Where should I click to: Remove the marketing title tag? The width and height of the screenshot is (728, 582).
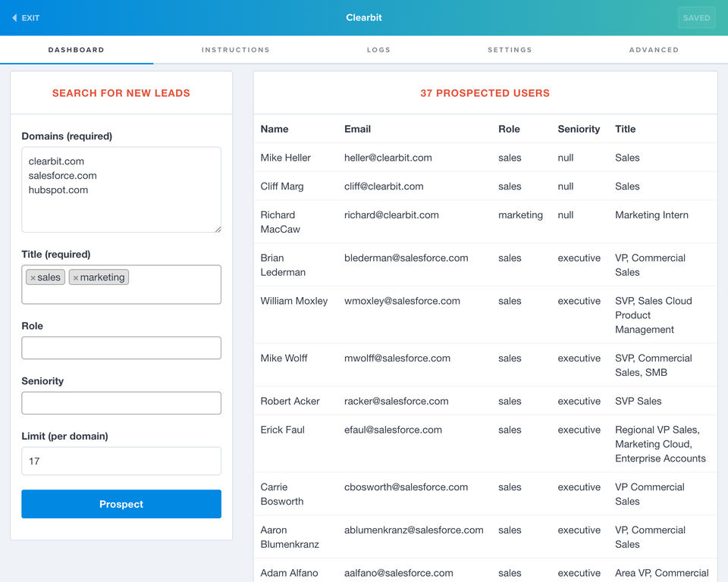point(76,278)
